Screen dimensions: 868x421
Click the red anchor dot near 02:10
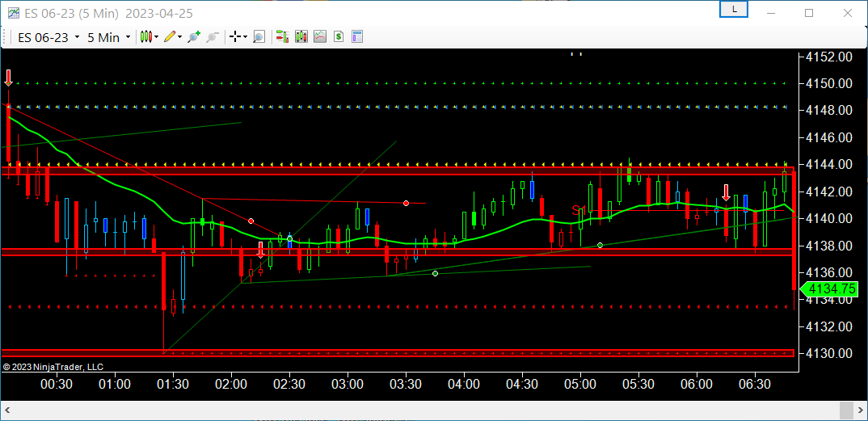[251, 221]
